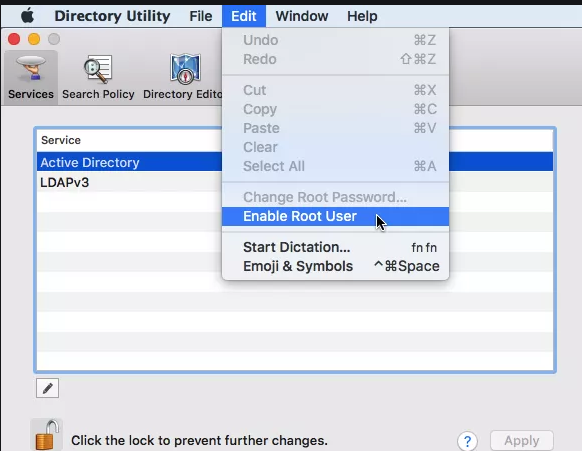582x451 pixels.
Task: Open the Directory Utility app menu
Action: coord(112,16)
